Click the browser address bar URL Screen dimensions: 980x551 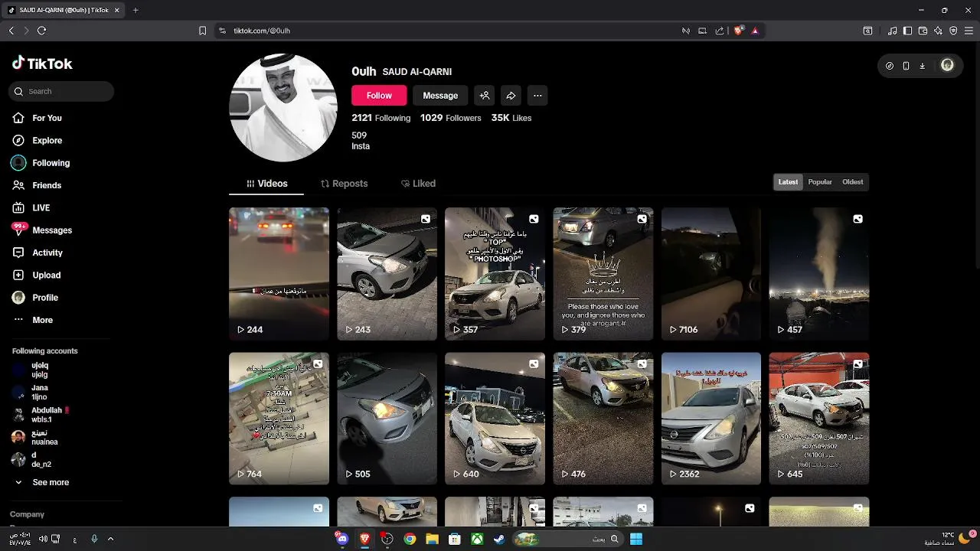click(262, 31)
